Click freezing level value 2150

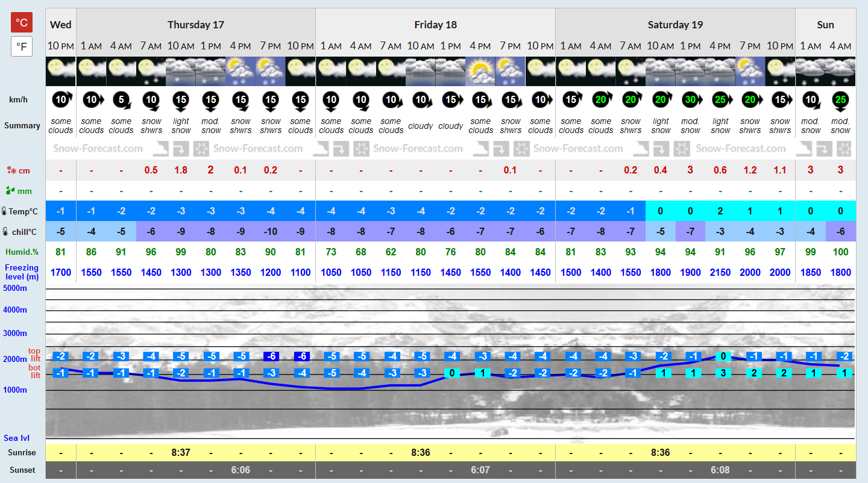[x=720, y=272]
